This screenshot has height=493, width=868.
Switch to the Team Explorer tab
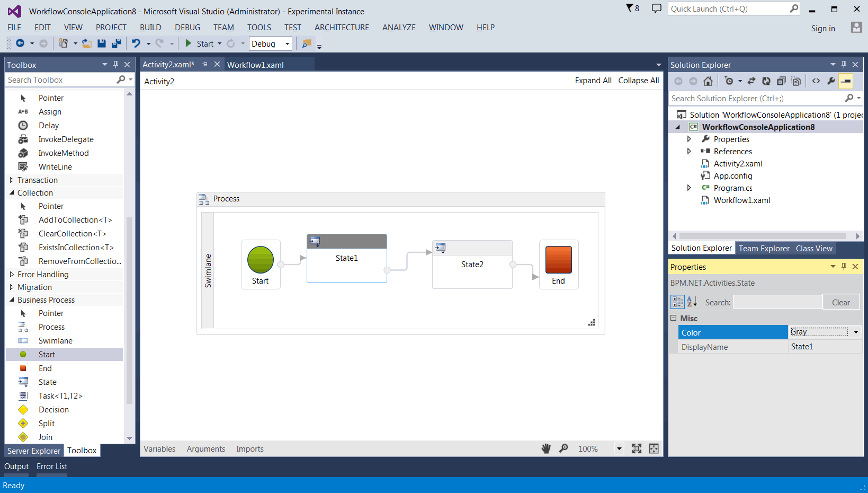click(764, 248)
